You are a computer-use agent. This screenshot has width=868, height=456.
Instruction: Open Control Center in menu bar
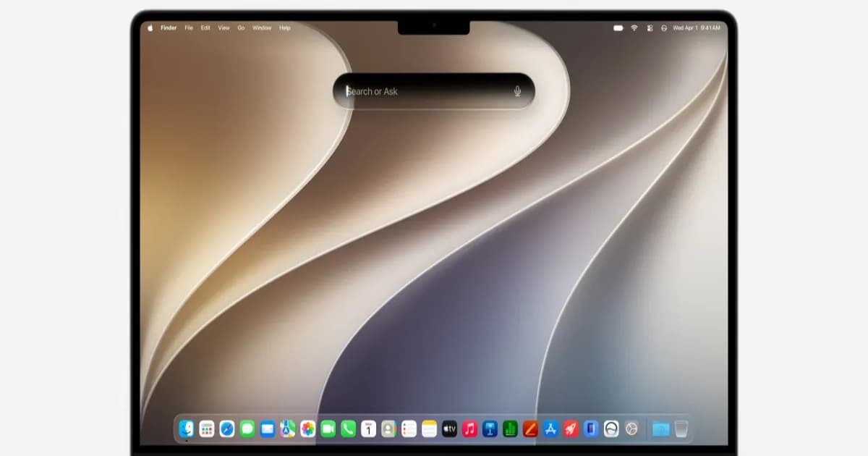pyautogui.click(x=650, y=28)
